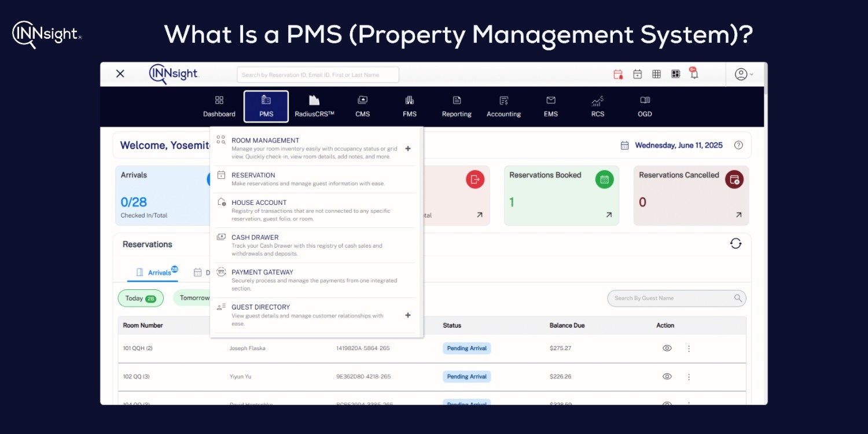The width and height of the screenshot is (868, 434).
Task: Open Cash Drawer menu entry
Action: pos(315,245)
